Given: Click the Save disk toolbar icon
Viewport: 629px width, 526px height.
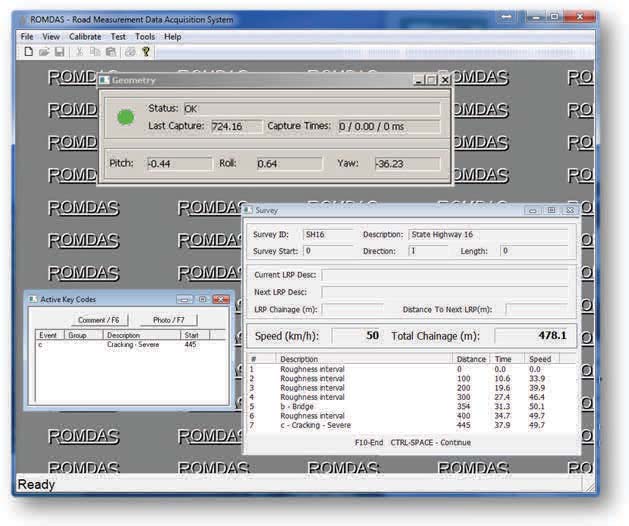Looking at the screenshot, I should pyautogui.click(x=59, y=51).
